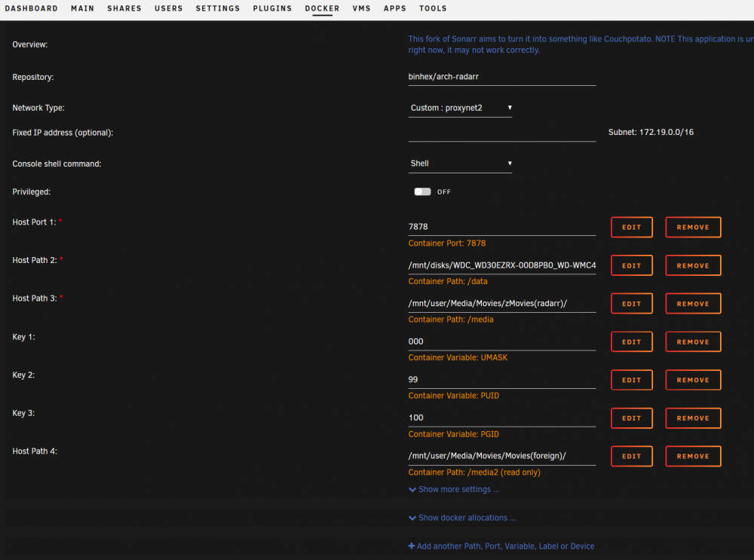
Task: Remove the Key 1 UMASK variable
Action: pyautogui.click(x=693, y=341)
